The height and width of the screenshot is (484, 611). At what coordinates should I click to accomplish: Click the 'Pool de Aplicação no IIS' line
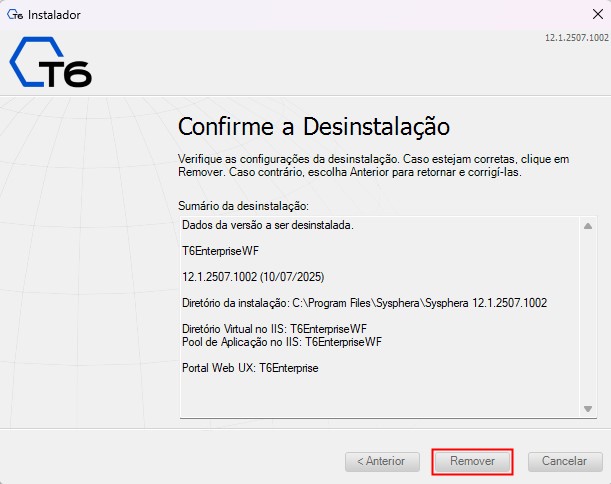coord(282,342)
